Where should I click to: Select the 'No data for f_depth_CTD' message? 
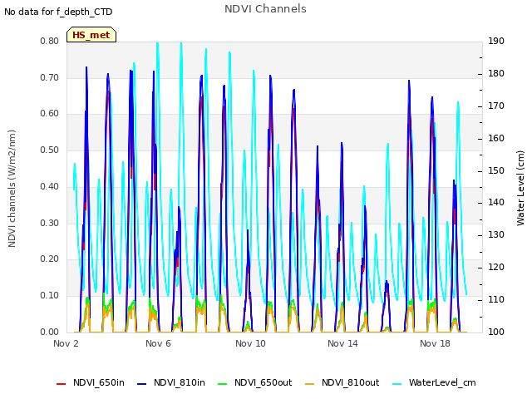tap(58, 12)
